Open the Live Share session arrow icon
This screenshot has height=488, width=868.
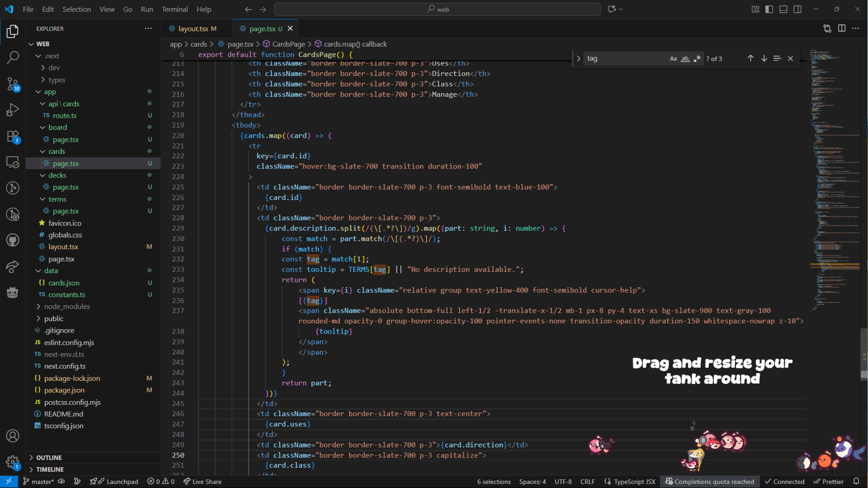13,267
